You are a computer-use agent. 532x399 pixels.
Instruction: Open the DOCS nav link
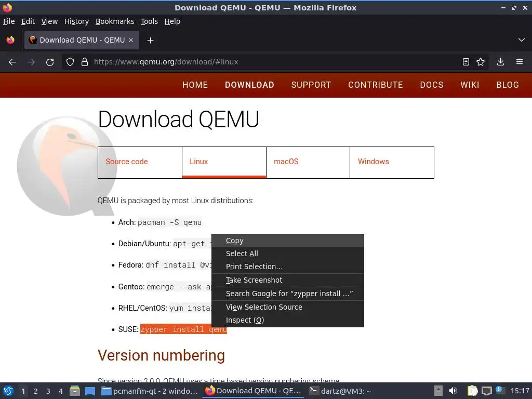[432, 85]
